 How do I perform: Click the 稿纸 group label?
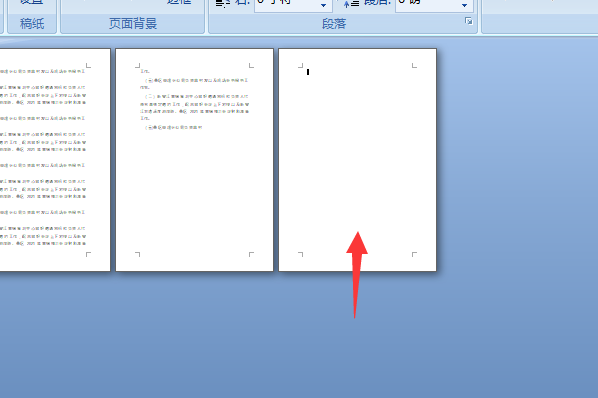tap(32, 24)
